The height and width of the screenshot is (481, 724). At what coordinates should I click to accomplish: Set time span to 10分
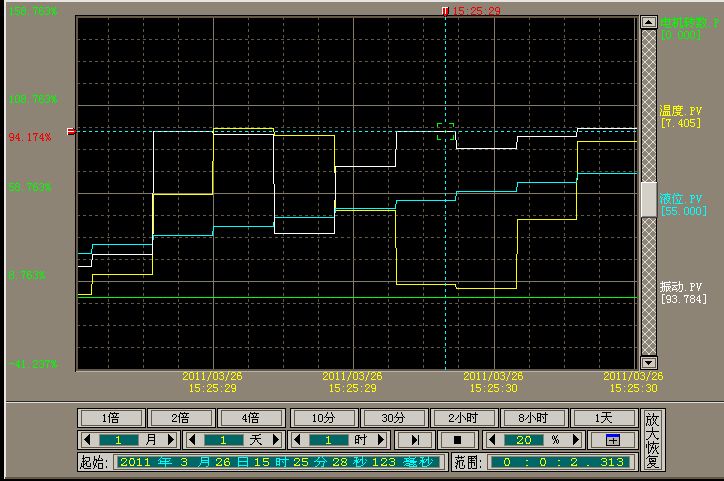click(323, 418)
